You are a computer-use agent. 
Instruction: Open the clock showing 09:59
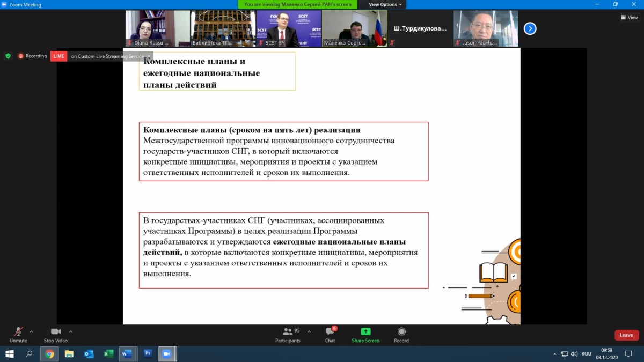(x=607, y=354)
